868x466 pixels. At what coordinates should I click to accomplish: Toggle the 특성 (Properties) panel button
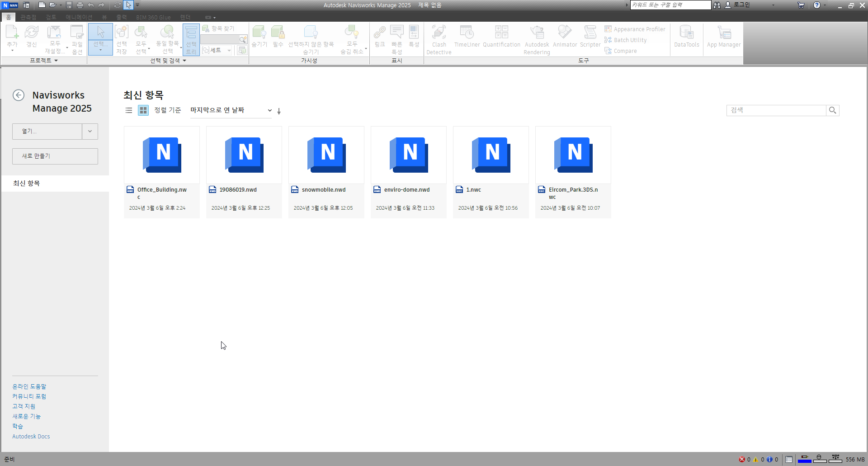click(x=414, y=36)
